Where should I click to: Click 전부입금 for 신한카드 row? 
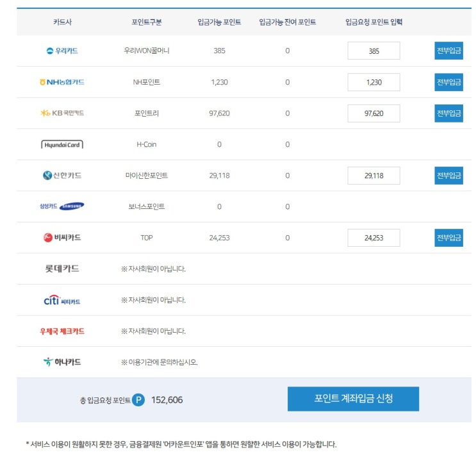[448, 176]
